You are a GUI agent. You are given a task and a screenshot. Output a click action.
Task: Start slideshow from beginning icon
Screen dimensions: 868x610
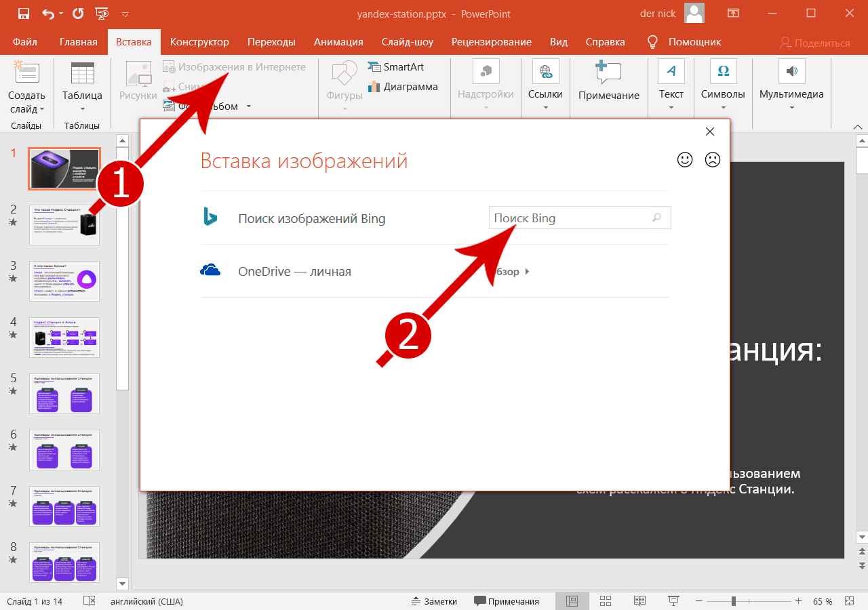pos(102,14)
